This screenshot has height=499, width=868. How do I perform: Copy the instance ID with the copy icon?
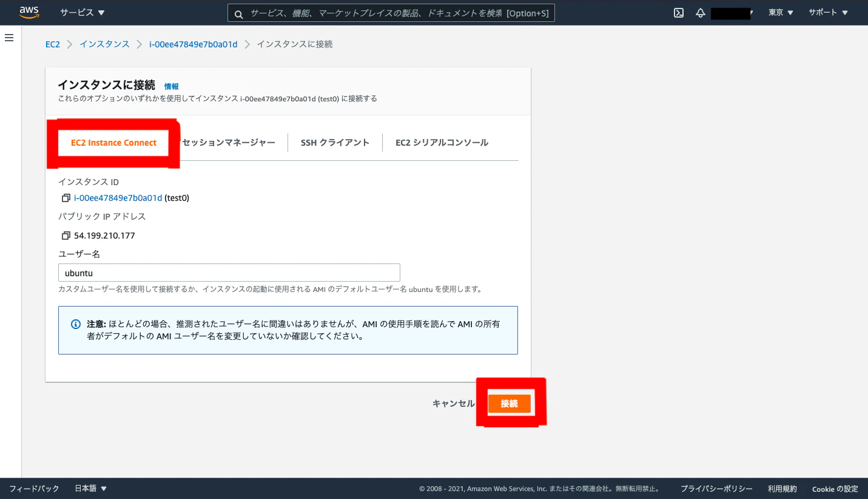pos(66,198)
